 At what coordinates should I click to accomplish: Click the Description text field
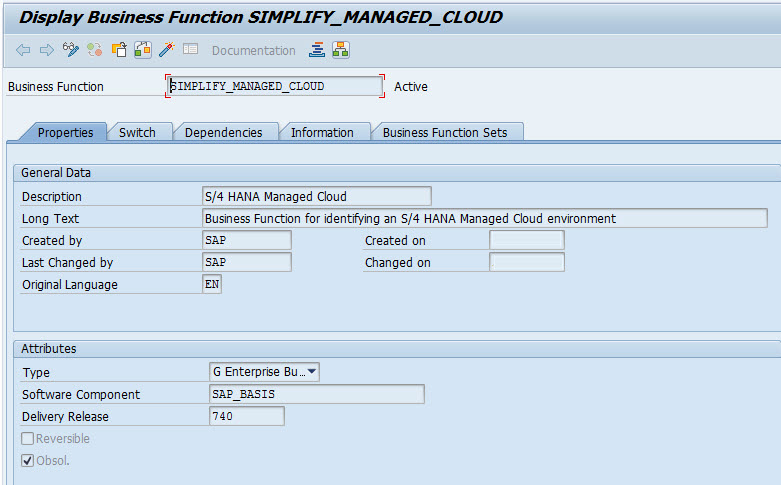316,196
